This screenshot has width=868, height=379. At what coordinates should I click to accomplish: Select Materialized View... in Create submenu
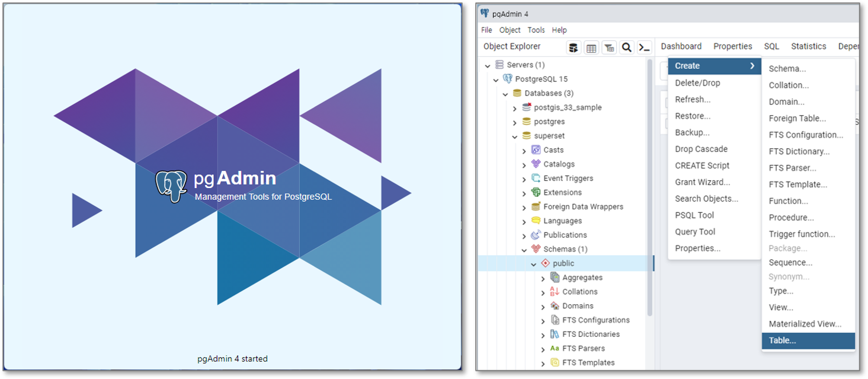[808, 324]
